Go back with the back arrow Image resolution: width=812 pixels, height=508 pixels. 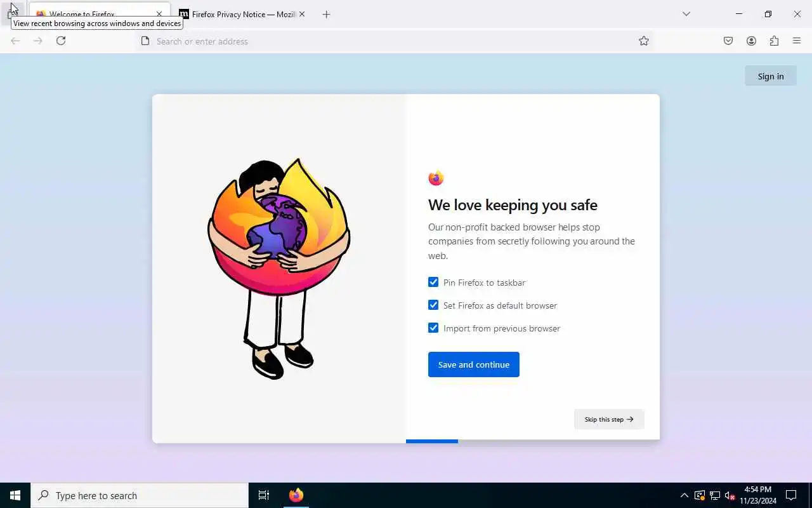point(15,41)
